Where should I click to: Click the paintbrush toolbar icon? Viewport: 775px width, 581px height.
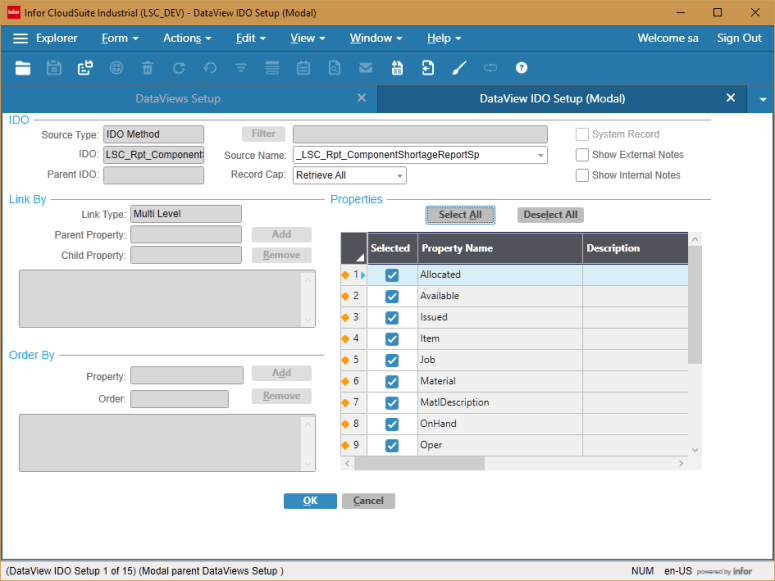tap(459, 68)
